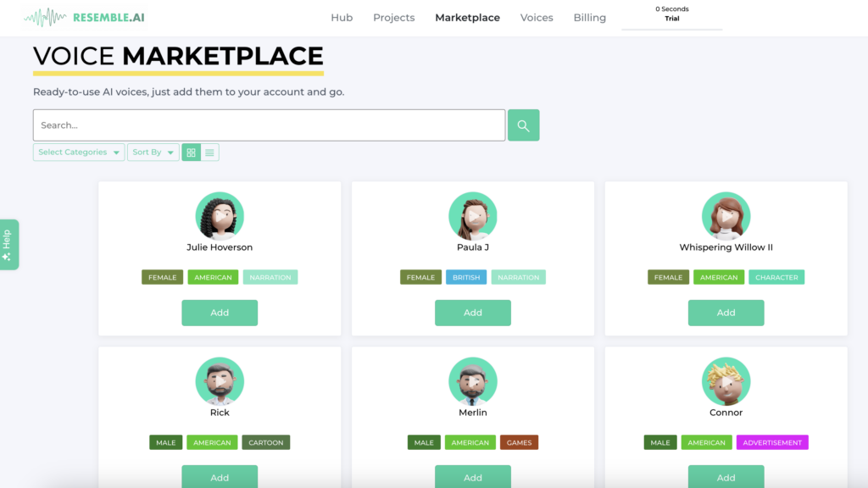This screenshot has height=488, width=868.
Task: Open the Projects nav item
Action: point(394,18)
